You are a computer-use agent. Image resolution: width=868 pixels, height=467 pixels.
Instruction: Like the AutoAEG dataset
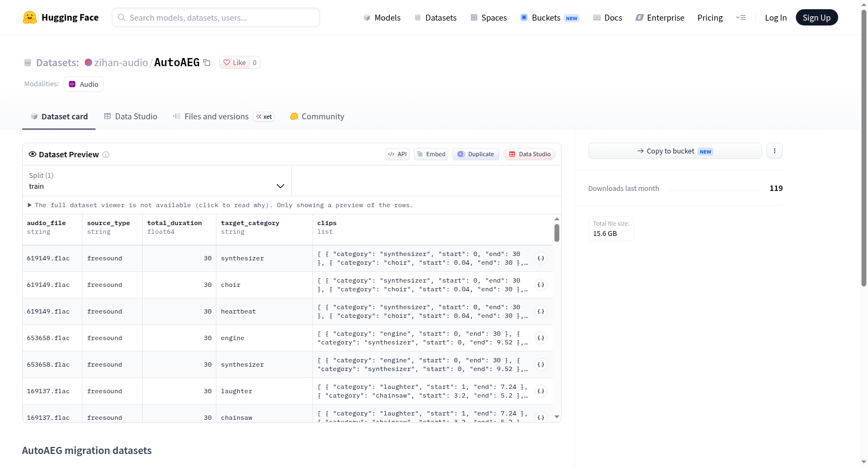click(x=234, y=62)
